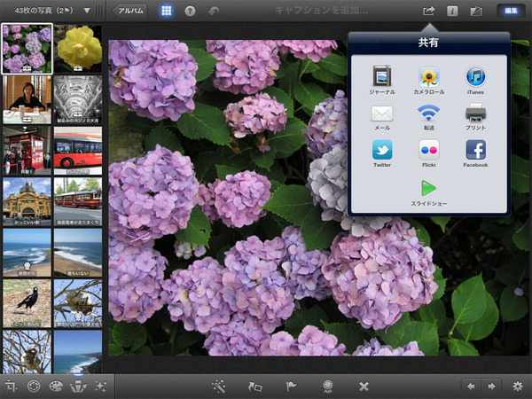Viewport: 532px width, 399px height.
Task: Share photo via Mail icon
Action: 382,113
